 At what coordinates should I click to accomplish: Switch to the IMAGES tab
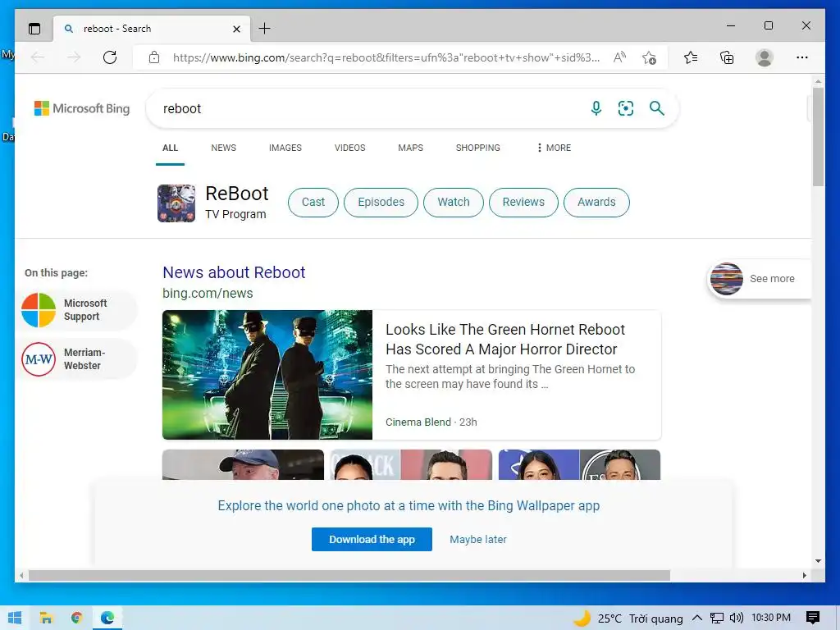(x=285, y=148)
